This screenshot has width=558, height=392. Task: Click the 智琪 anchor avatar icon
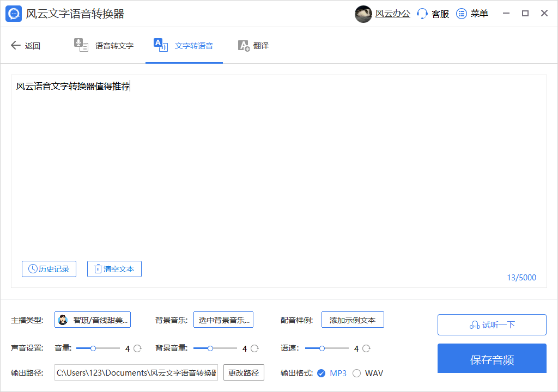[63, 320]
